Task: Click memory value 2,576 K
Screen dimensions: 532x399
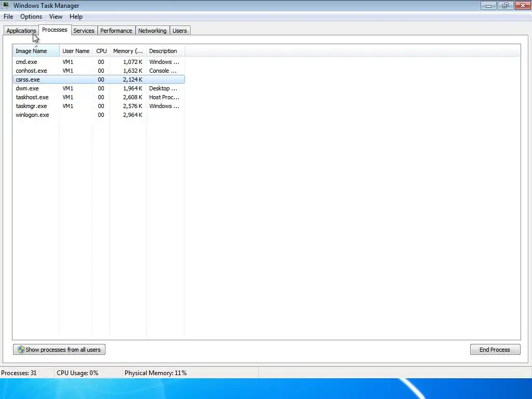Action: [x=132, y=106]
